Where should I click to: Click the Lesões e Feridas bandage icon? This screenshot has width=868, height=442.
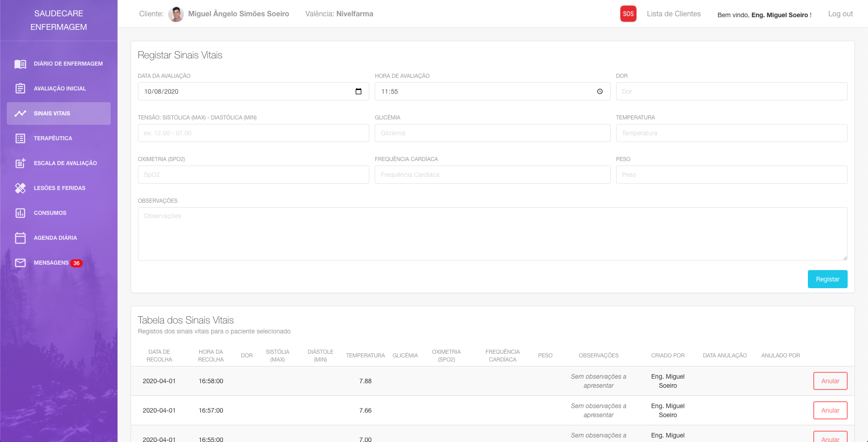coord(20,188)
